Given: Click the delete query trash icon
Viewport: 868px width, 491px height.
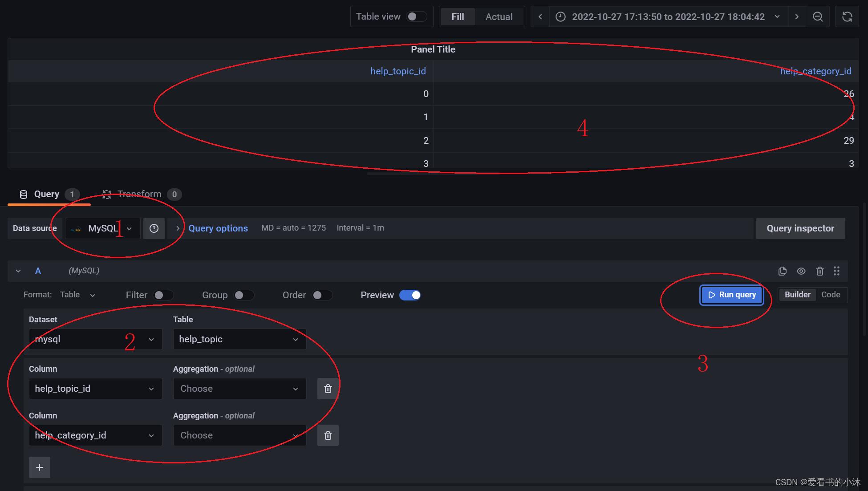Looking at the screenshot, I should click(x=820, y=271).
